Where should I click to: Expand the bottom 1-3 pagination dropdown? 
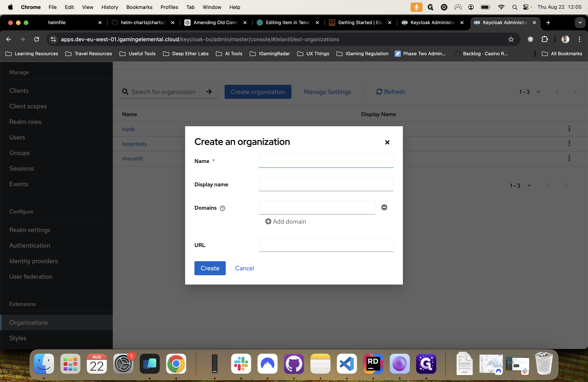point(529,186)
